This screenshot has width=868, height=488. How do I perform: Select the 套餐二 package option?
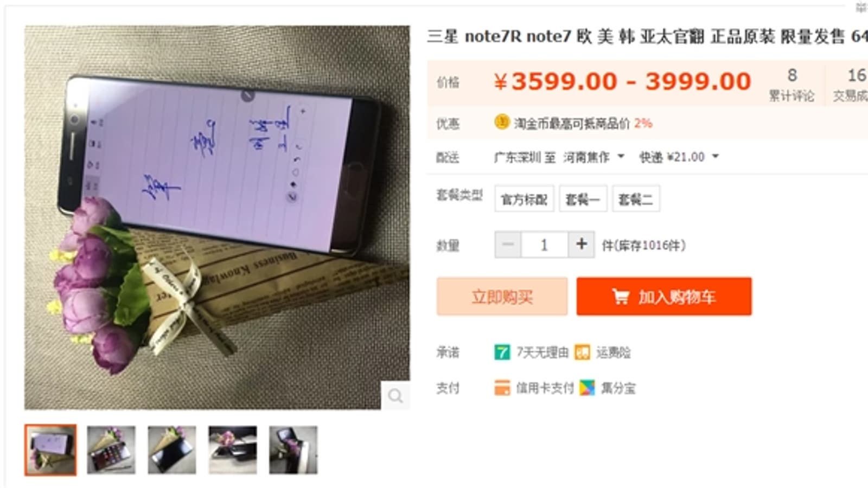click(636, 199)
